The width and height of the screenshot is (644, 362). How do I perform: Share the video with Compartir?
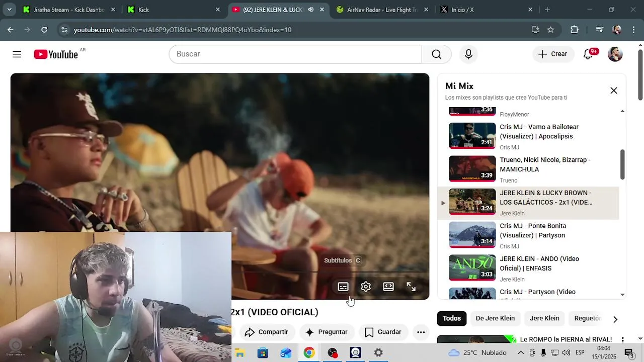click(x=266, y=332)
